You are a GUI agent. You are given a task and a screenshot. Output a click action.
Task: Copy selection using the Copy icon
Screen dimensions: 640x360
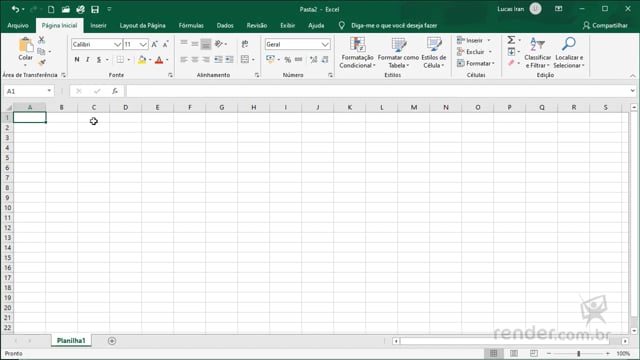click(41, 51)
